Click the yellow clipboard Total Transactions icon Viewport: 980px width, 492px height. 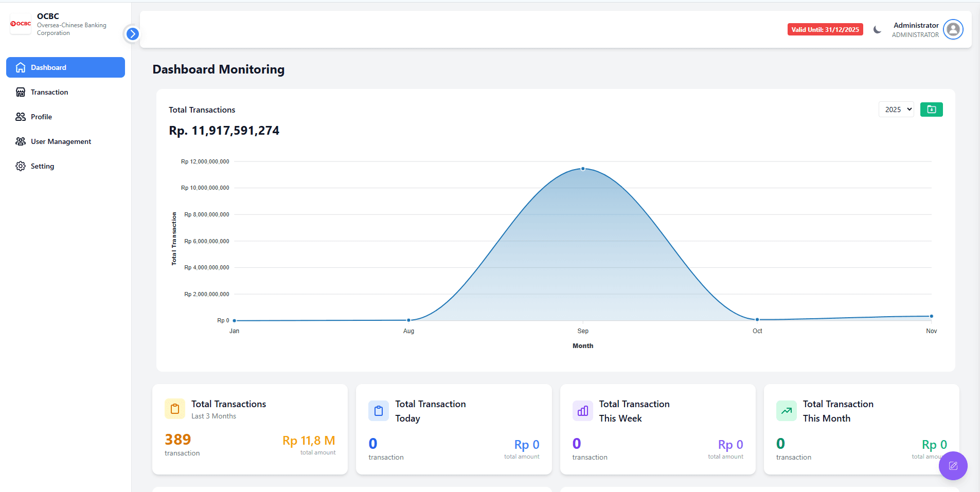(x=175, y=409)
